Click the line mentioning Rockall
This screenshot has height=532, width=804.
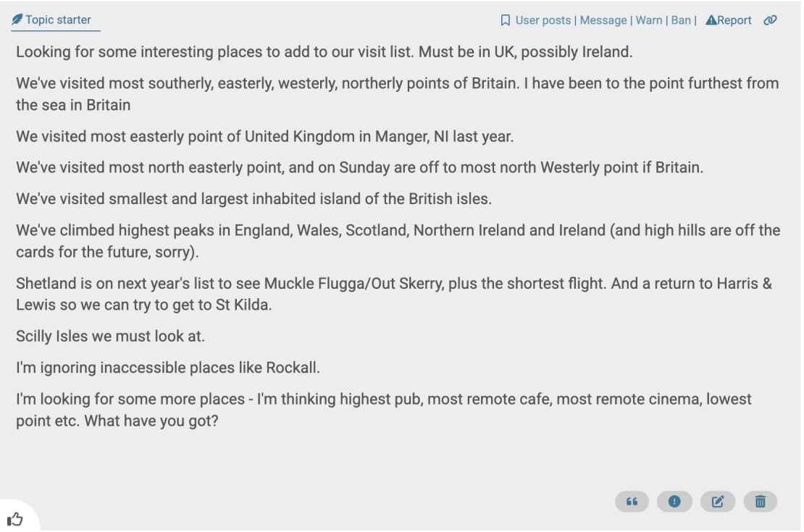[x=168, y=368]
